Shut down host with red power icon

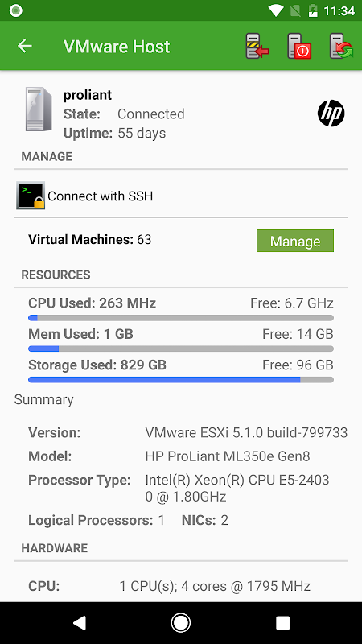point(299,46)
